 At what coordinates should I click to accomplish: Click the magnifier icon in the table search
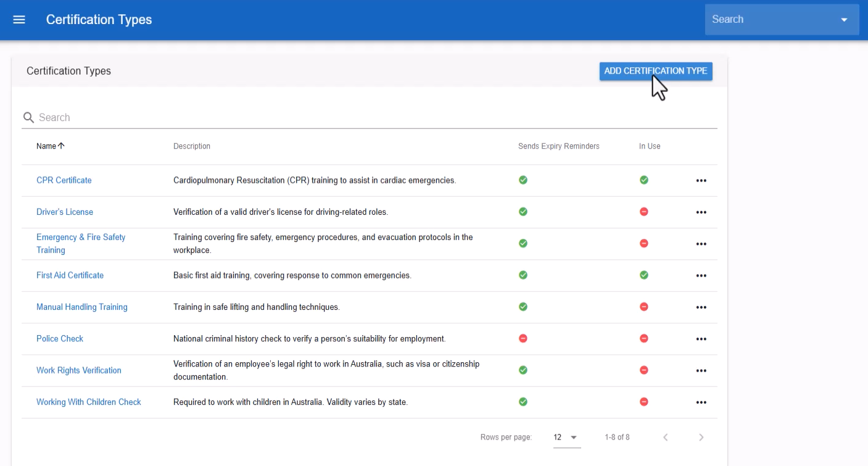28,118
